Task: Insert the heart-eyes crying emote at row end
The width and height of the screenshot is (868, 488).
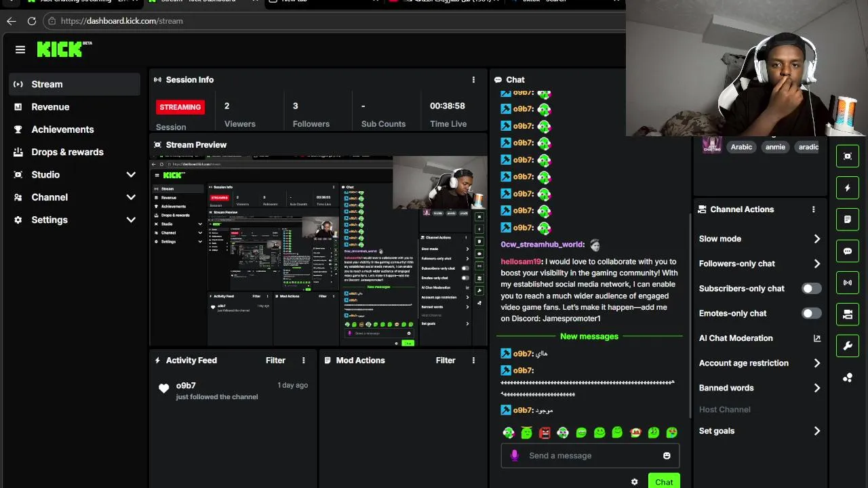Action: [x=671, y=432]
